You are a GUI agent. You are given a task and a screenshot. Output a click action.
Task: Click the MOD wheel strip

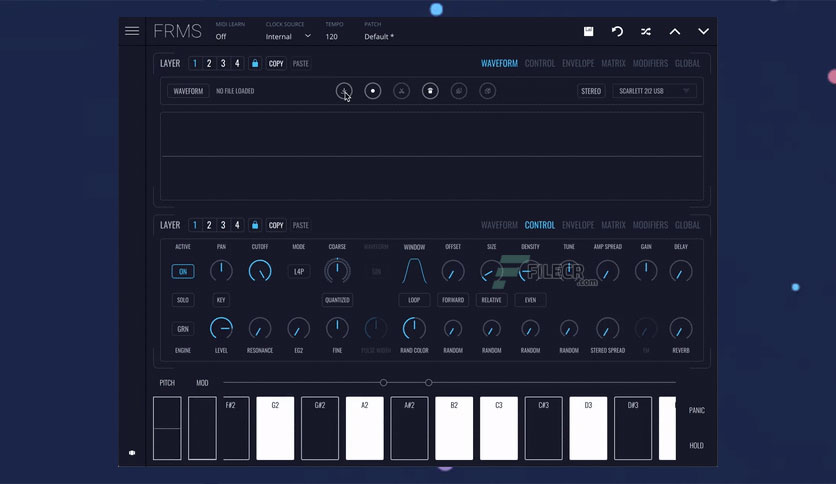point(202,428)
